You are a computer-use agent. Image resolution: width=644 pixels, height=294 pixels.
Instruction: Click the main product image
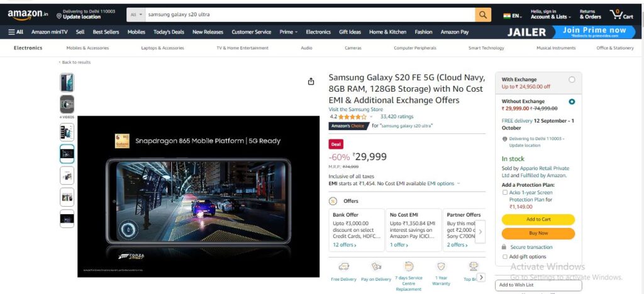[198, 197]
